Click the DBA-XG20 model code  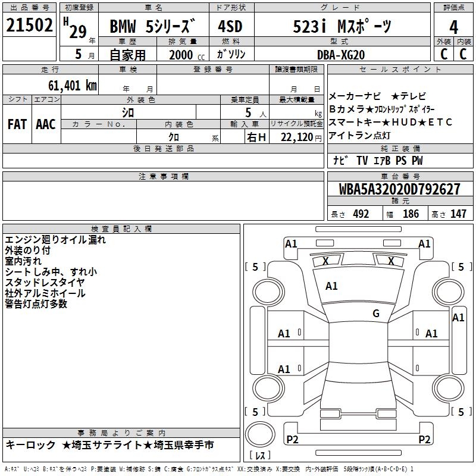point(341,54)
